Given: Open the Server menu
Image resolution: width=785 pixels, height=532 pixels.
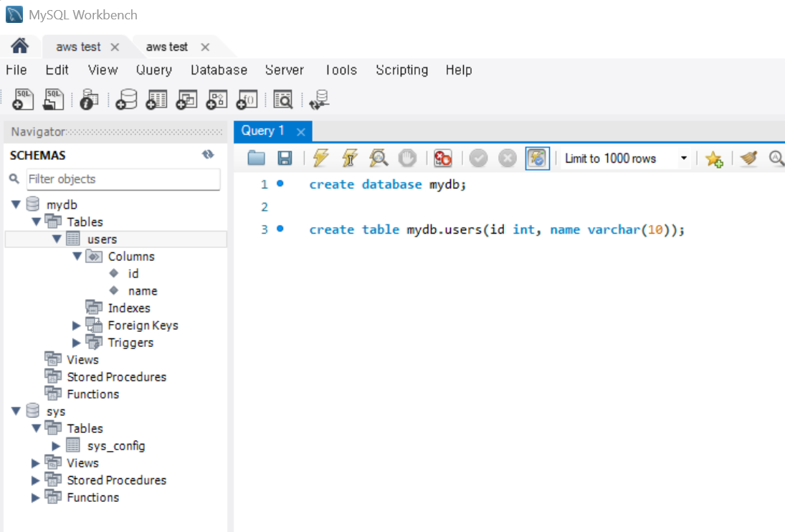Looking at the screenshot, I should pos(285,70).
